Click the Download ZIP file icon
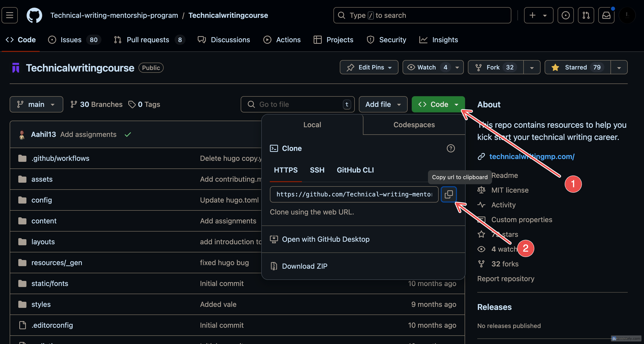This screenshot has height=344, width=644. (x=274, y=266)
